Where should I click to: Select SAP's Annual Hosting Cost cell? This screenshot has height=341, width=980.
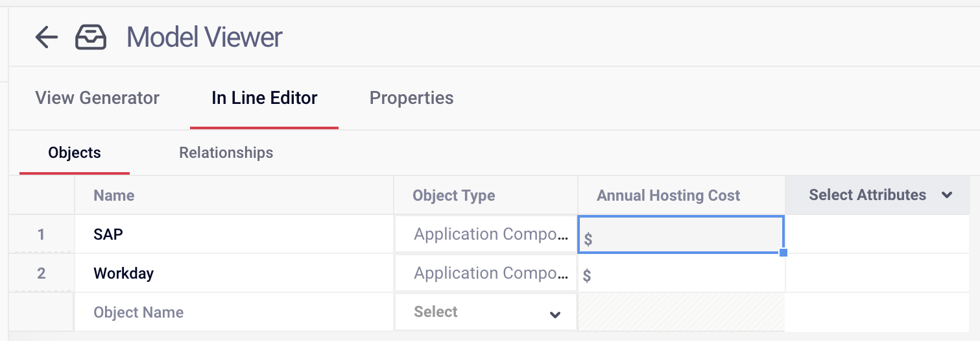(x=681, y=234)
